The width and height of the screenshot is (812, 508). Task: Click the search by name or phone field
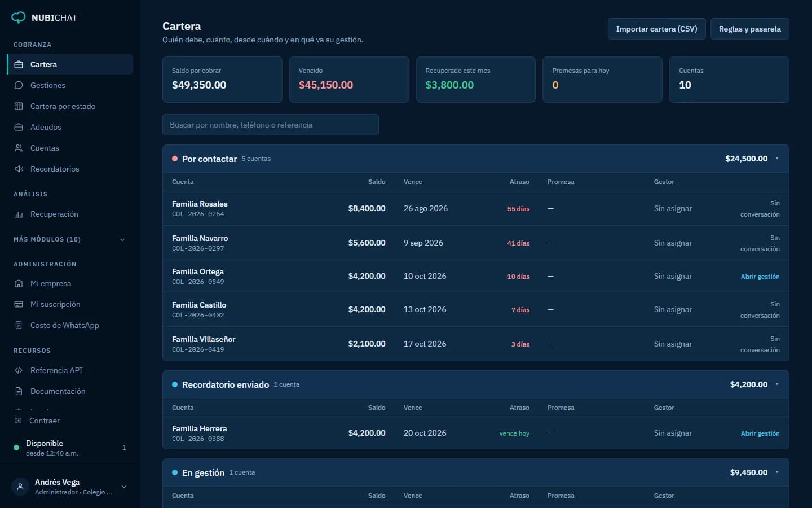tap(270, 125)
